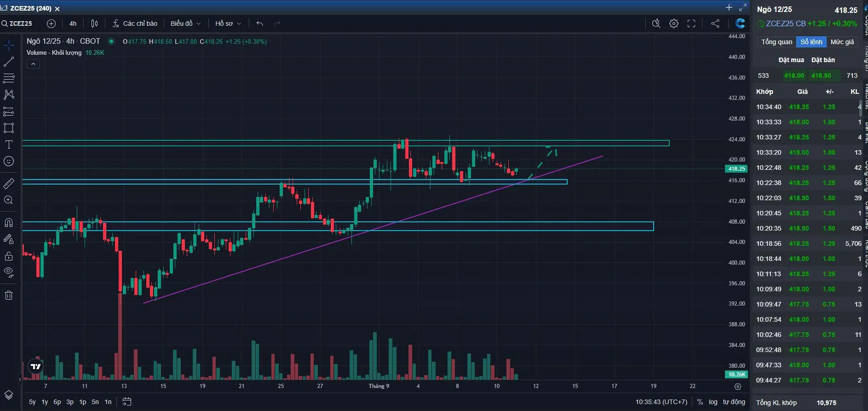This screenshot has height=411, width=868.
Task: Select the text annotation tool
Action: coord(9,145)
